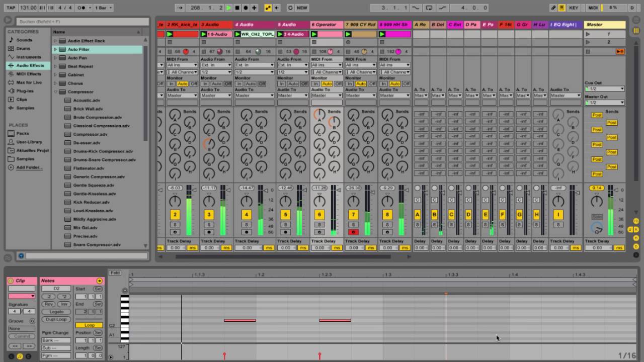Expand Beat Repeat folder
Viewport: 644px width, 362px height.
56,66
